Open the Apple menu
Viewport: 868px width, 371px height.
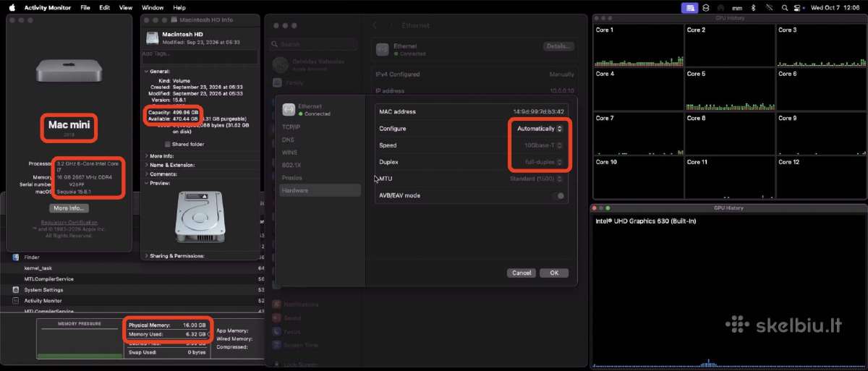tap(12, 7)
